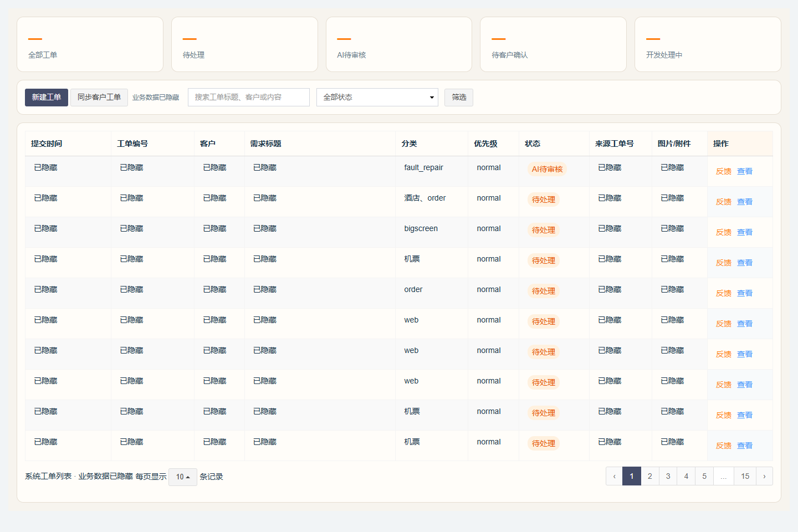
Task: View the bigscreen row via 查看
Action: [745, 232]
